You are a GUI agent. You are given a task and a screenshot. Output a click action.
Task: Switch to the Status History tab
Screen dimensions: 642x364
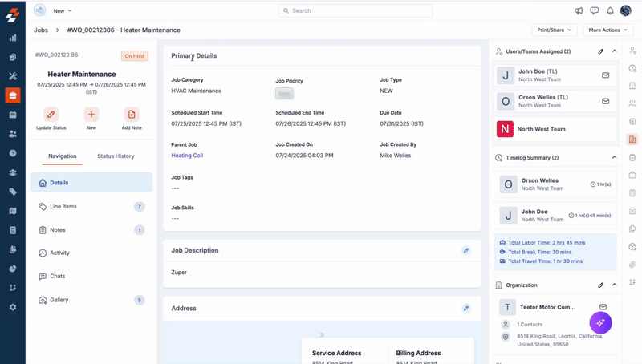(x=116, y=156)
